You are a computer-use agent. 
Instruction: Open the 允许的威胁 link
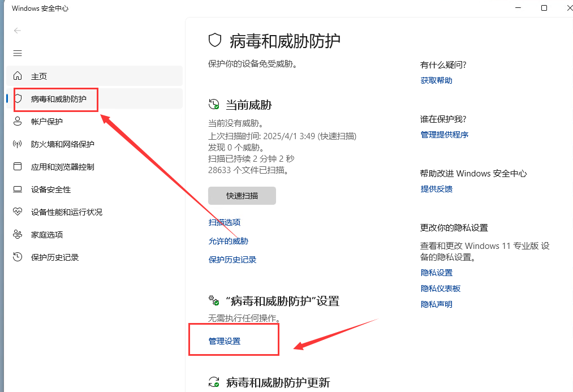[x=229, y=241]
